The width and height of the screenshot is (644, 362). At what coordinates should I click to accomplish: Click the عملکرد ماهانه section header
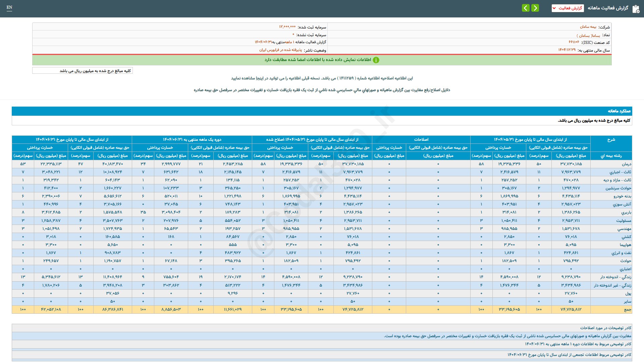pos(619,111)
